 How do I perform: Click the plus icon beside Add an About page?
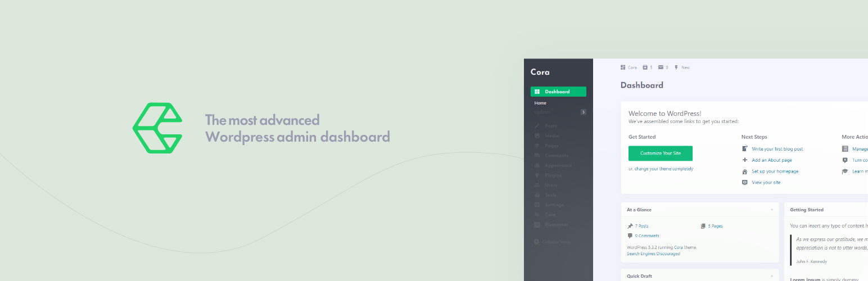coord(745,160)
